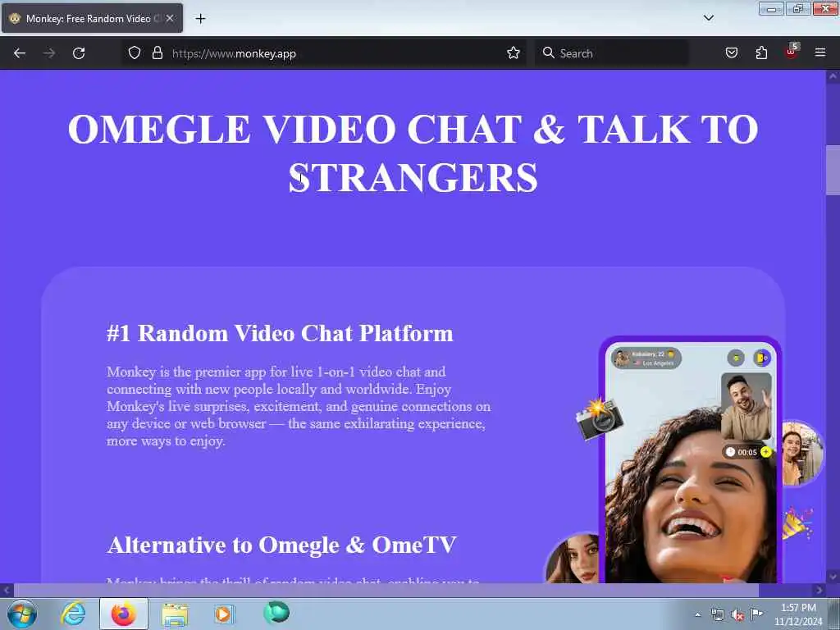
Task: Click the site security padlock icon
Action: pos(157,53)
